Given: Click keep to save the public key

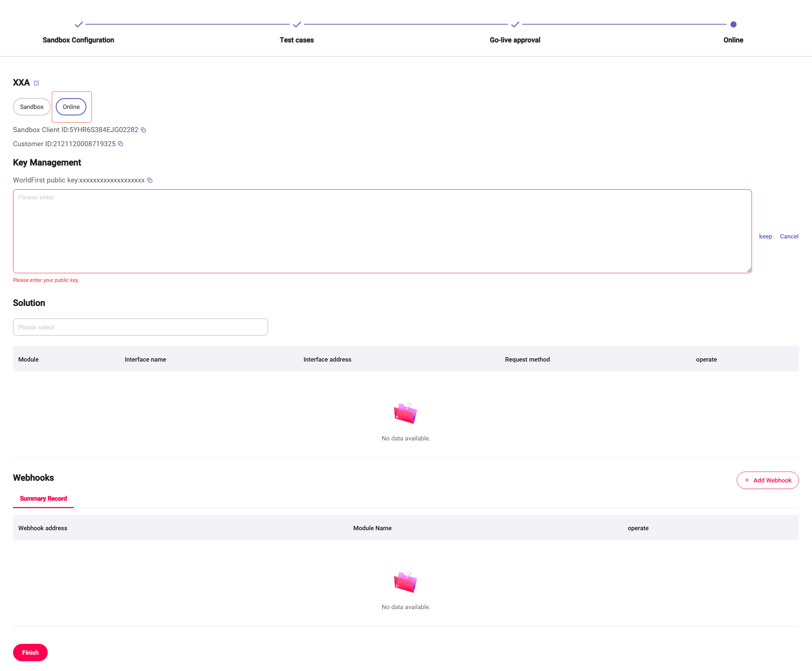Looking at the screenshot, I should coord(765,236).
